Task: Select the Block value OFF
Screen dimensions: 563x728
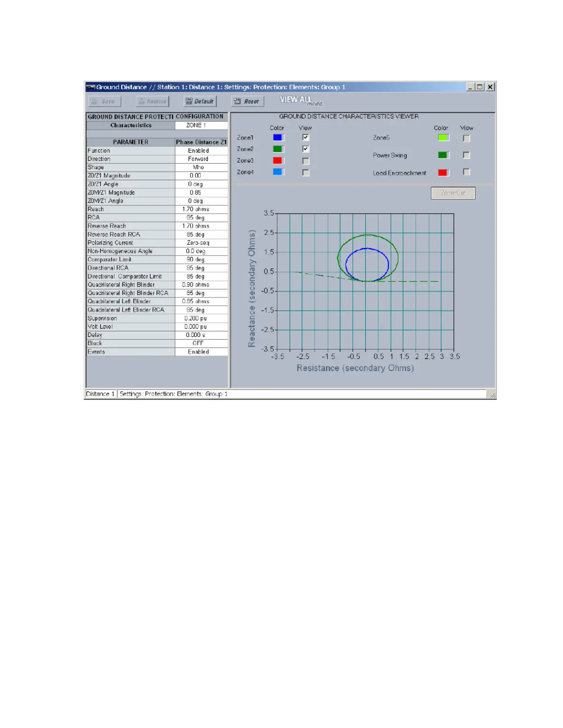Action: pos(201,343)
